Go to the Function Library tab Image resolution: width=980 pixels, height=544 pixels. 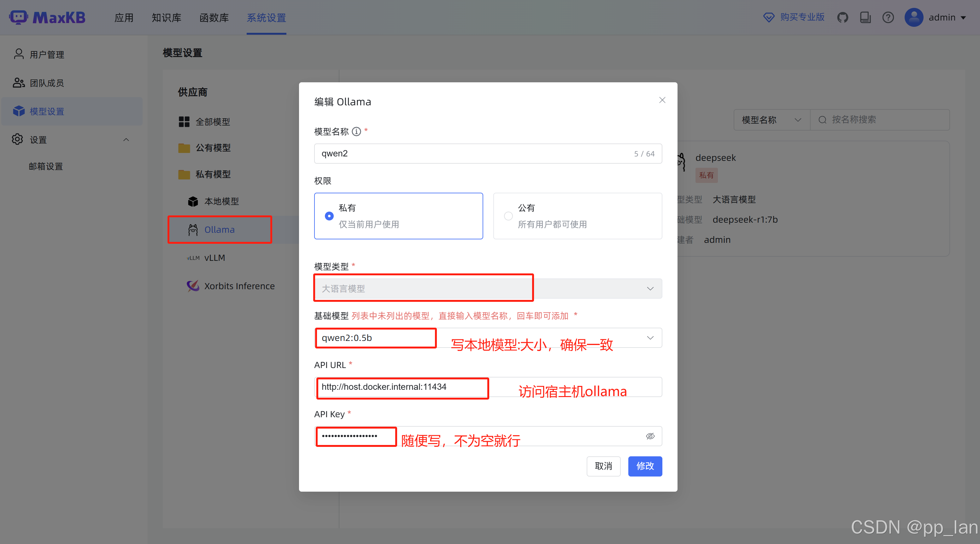(214, 17)
